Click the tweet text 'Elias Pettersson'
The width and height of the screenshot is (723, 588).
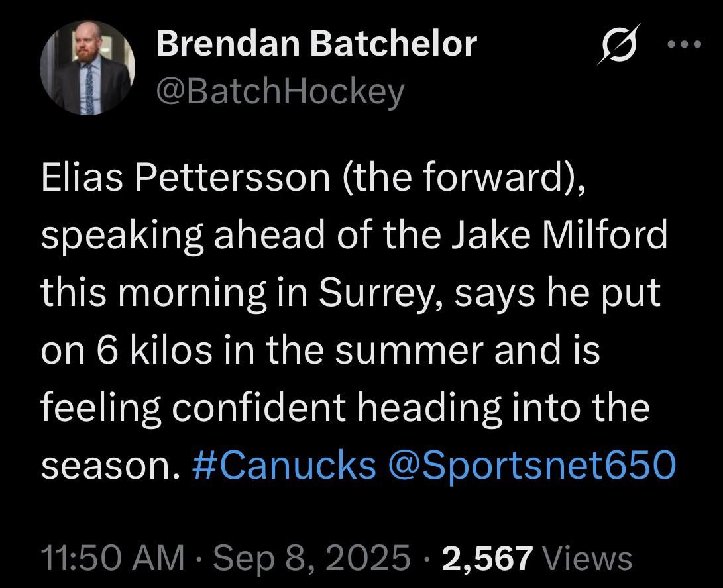coord(186,178)
